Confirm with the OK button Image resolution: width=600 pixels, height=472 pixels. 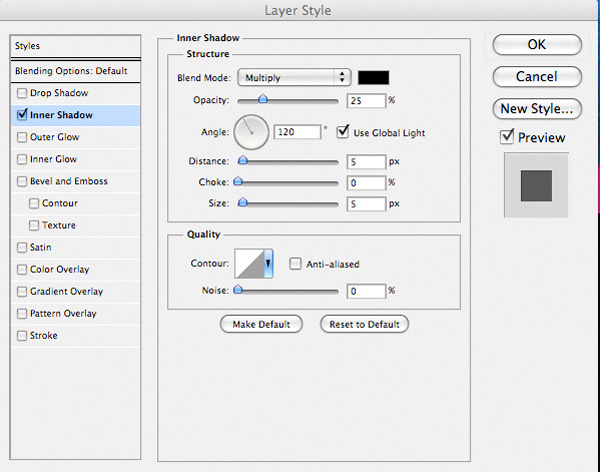click(x=537, y=45)
